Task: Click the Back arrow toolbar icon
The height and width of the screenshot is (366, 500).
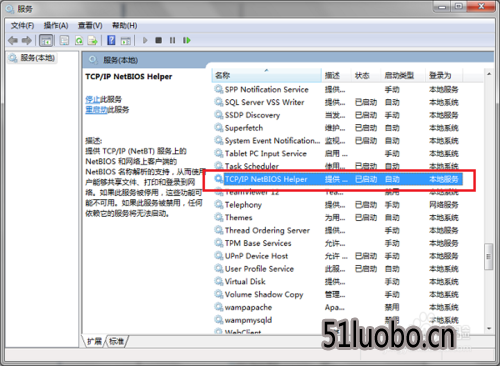Action: 13,40
